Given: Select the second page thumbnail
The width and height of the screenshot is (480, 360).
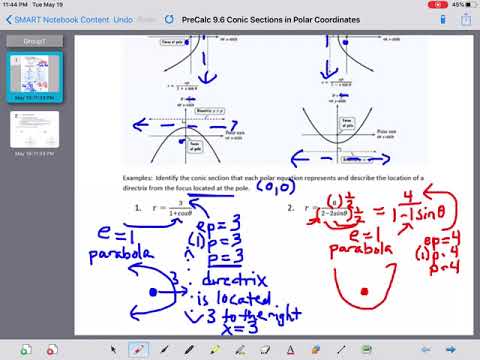Looking at the screenshot, I should [x=35, y=129].
